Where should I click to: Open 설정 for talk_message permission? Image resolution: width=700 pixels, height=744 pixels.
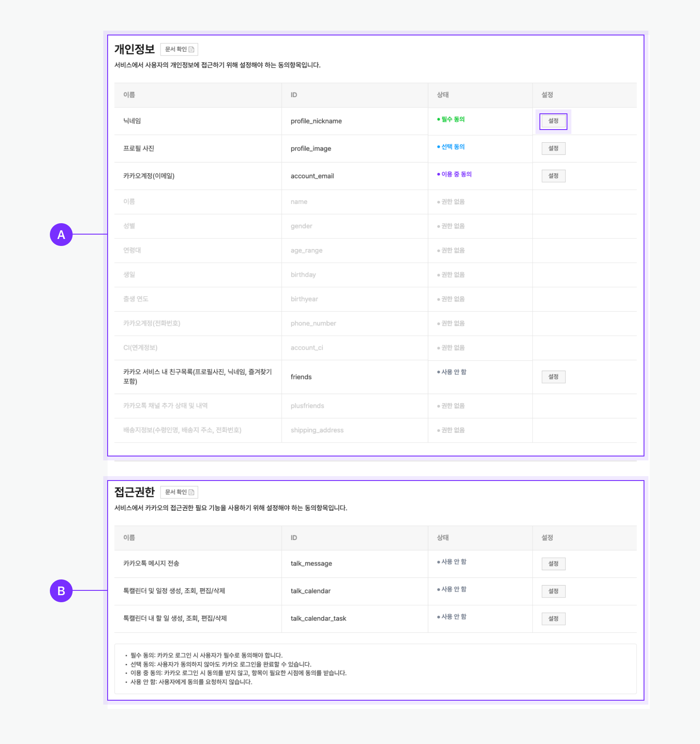click(x=553, y=564)
